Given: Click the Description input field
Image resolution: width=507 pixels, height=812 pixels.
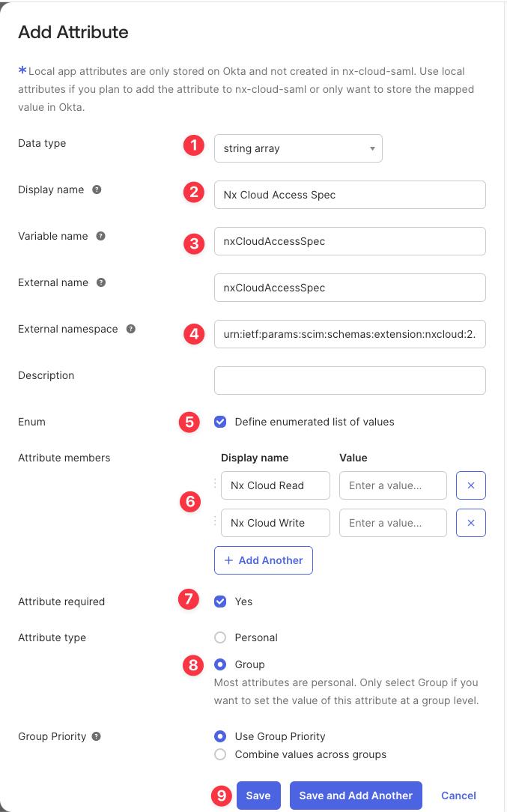Looking at the screenshot, I should (x=350, y=380).
